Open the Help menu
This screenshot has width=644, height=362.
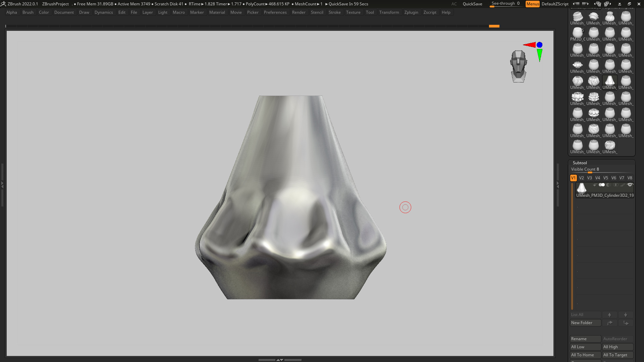[446, 12]
